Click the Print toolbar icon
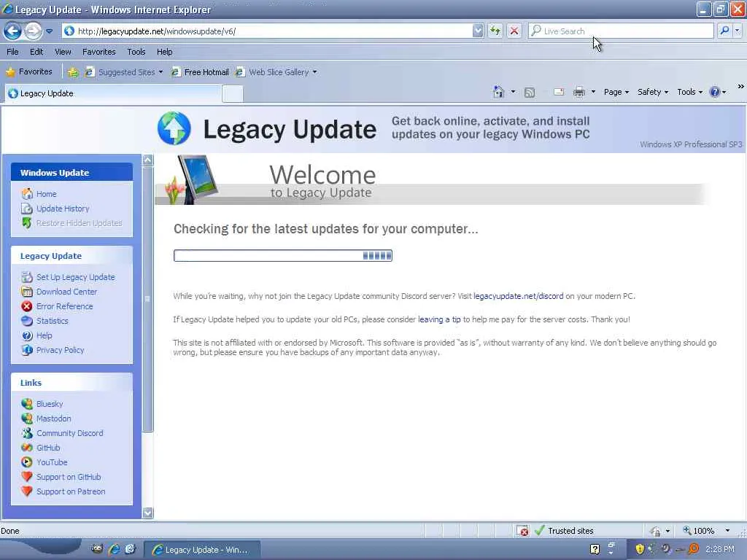Screen dimensions: 747x560 (578, 92)
